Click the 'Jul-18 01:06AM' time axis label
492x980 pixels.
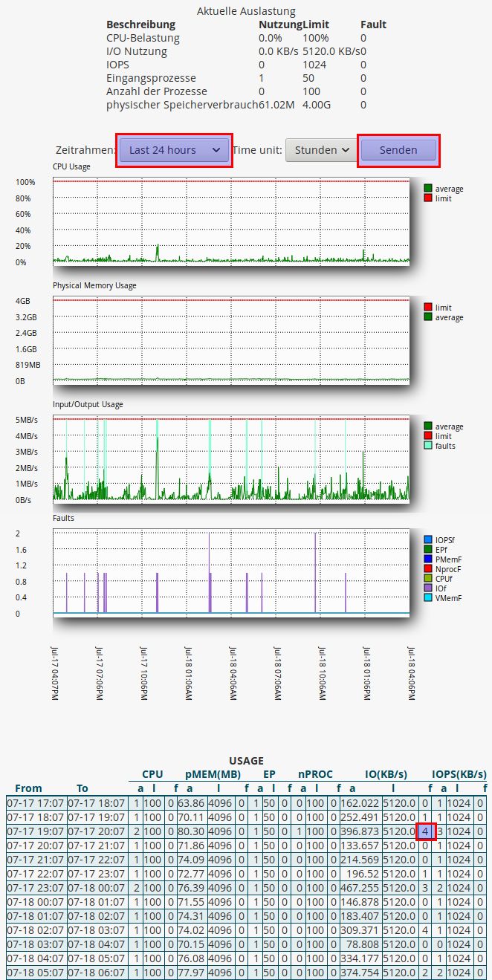pyautogui.click(x=188, y=672)
